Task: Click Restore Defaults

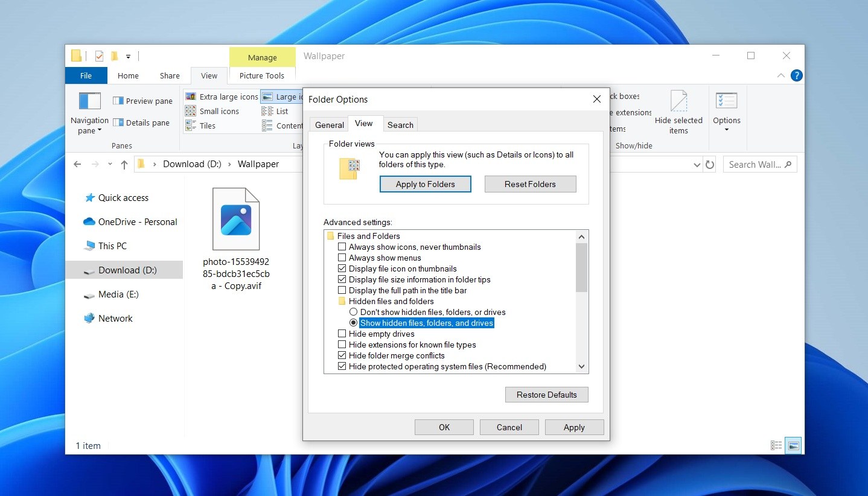Action: click(x=546, y=394)
